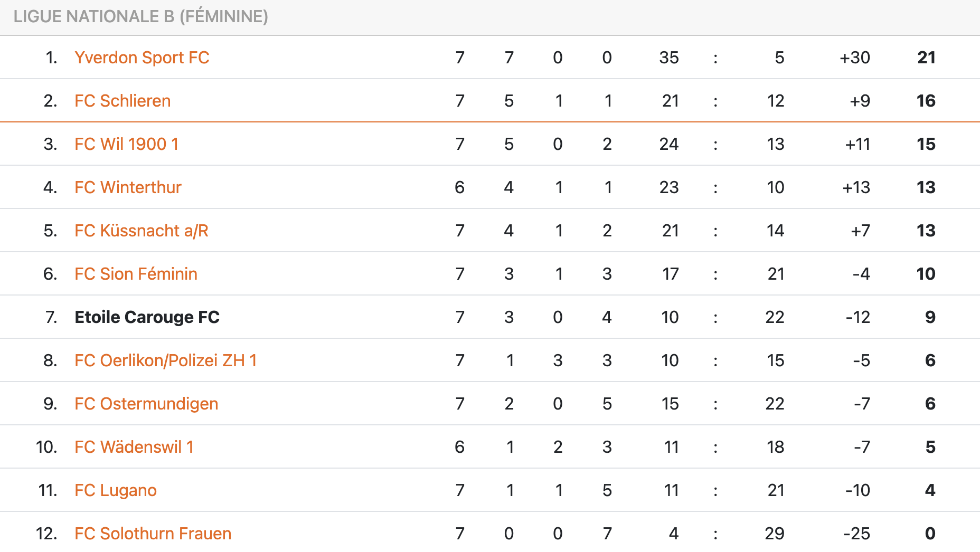Open FC Oerlikon/Polizei ZH 1 team link
Screen dimensions: 980x552
click(165, 360)
